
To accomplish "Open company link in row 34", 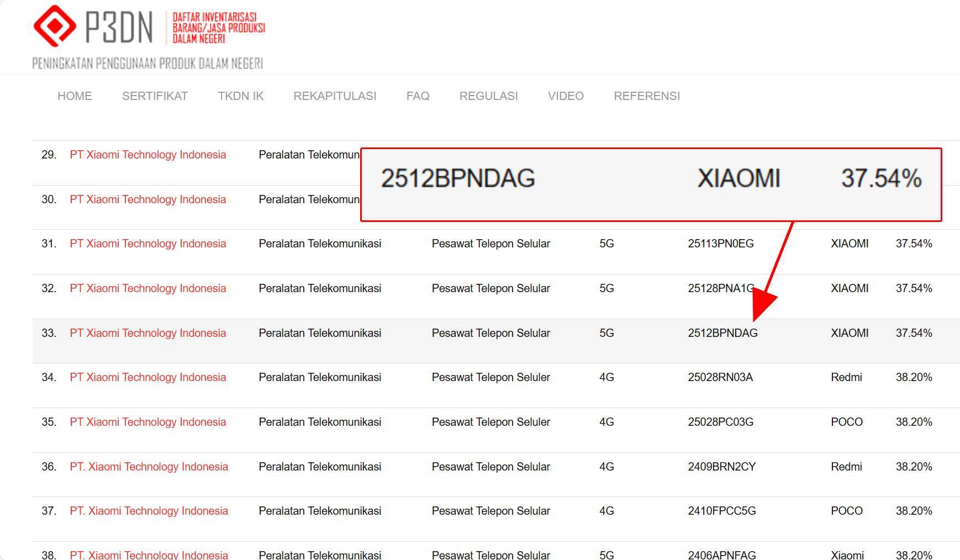I will click(x=148, y=377).
